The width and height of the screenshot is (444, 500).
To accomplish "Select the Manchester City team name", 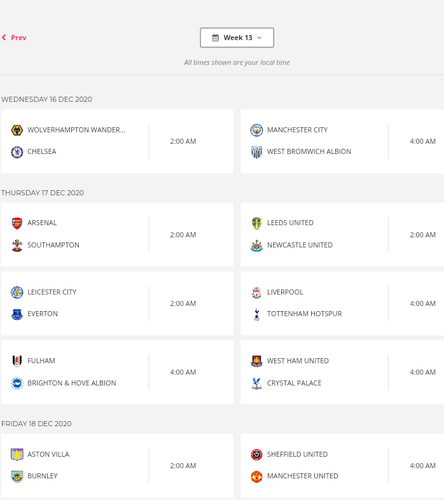I will tap(297, 130).
